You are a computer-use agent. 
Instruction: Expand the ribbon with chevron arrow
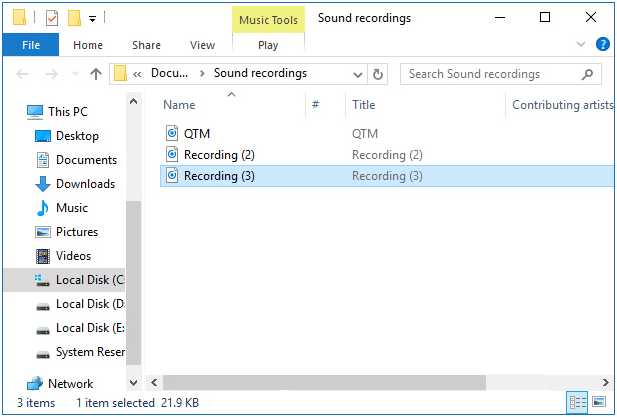pos(582,45)
